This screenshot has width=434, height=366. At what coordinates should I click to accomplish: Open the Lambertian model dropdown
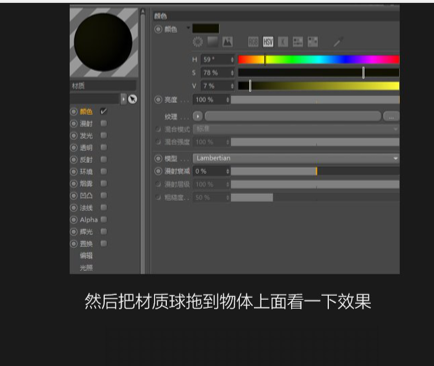[296, 158]
